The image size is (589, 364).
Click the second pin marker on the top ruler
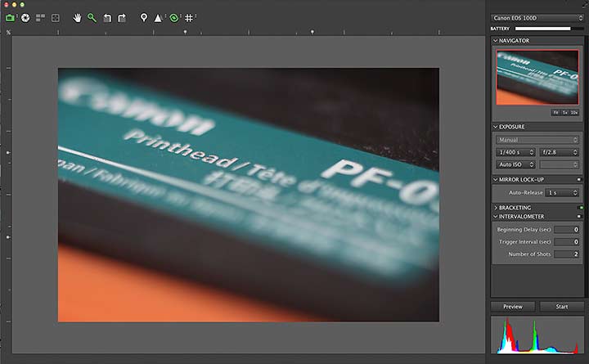[312, 32]
